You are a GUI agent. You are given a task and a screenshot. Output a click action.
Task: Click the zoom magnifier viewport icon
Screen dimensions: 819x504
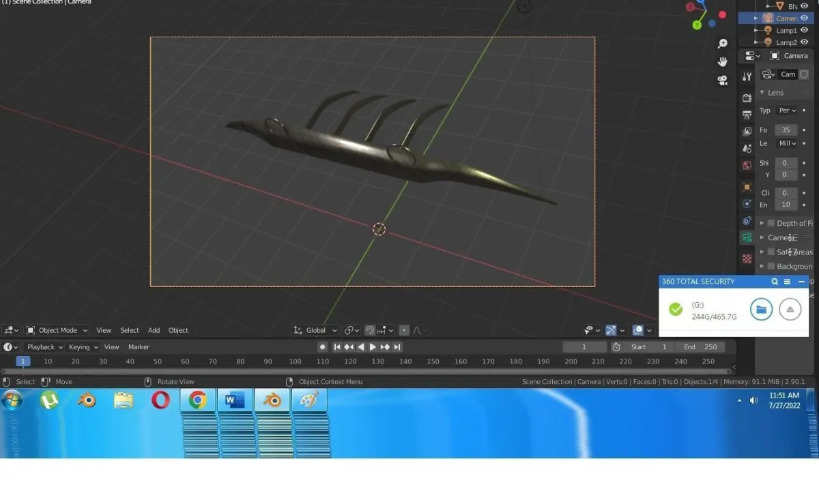coord(722,44)
